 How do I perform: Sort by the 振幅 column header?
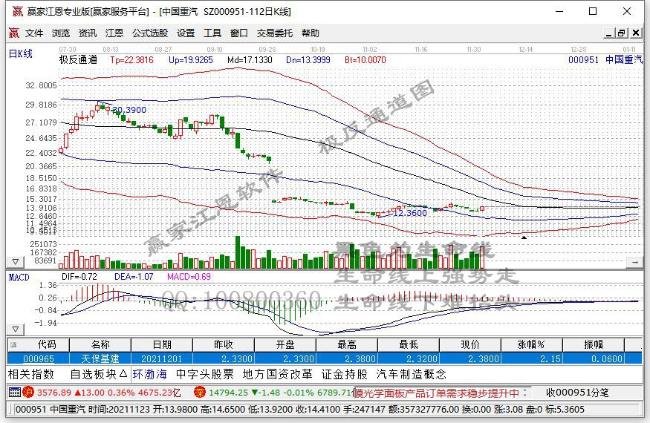coord(593,345)
